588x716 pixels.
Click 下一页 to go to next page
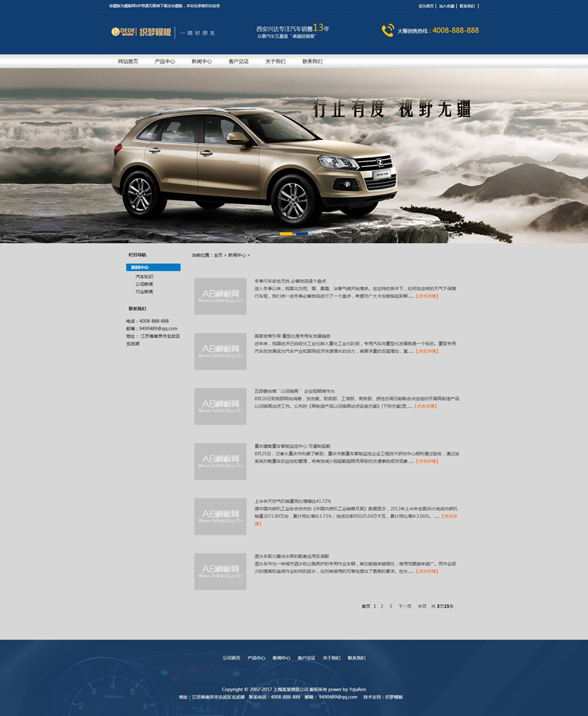click(404, 606)
